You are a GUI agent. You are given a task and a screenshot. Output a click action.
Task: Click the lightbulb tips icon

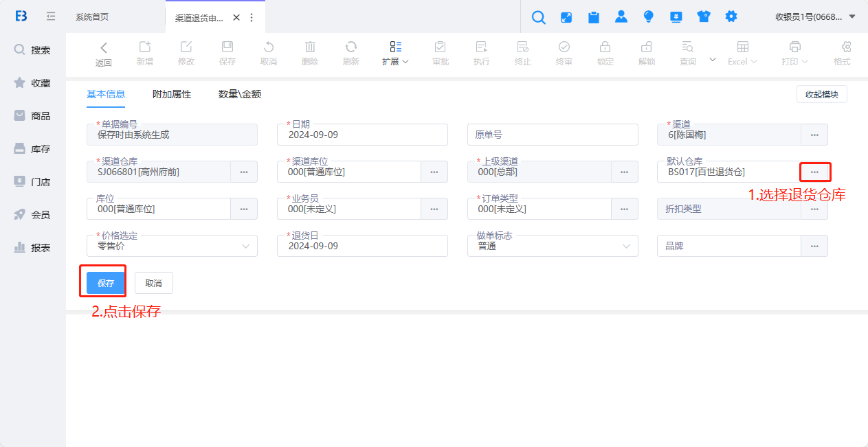coord(649,17)
